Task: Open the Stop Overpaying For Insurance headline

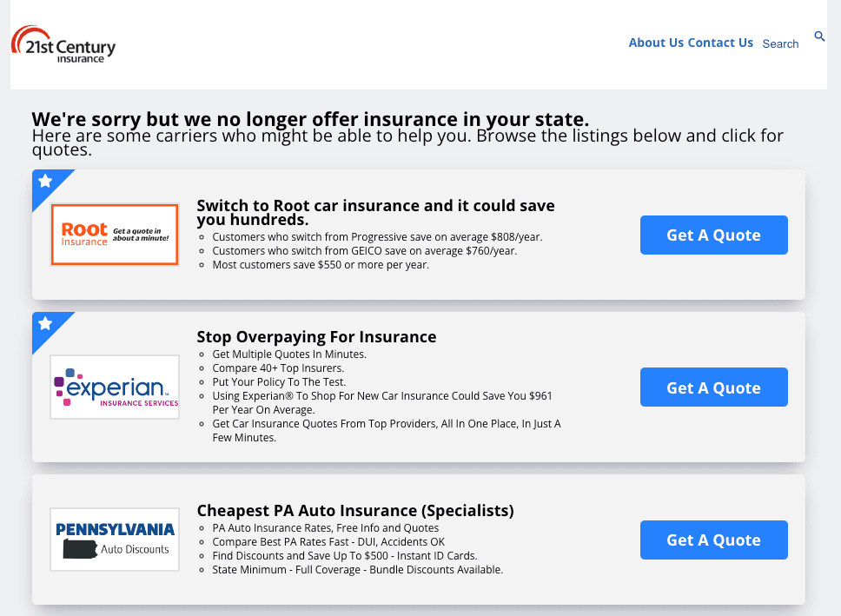Action: (316, 337)
